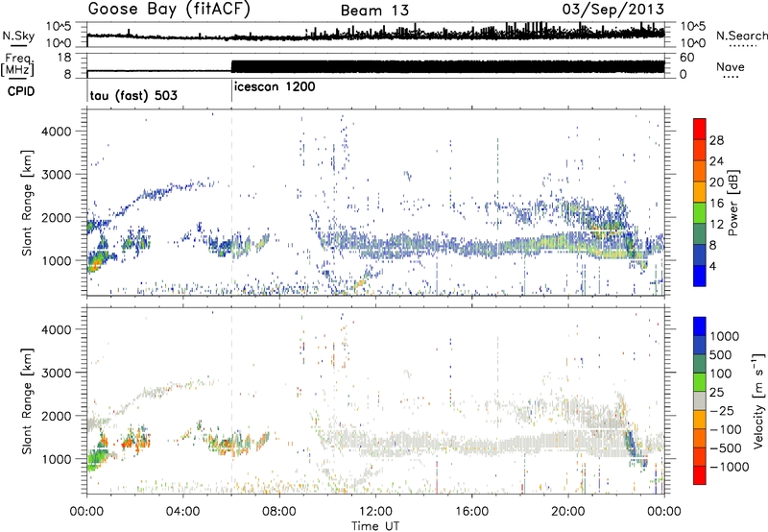
Task: Click the '-1000' tick on the Velocity scale
Action: tap(730, 467)
